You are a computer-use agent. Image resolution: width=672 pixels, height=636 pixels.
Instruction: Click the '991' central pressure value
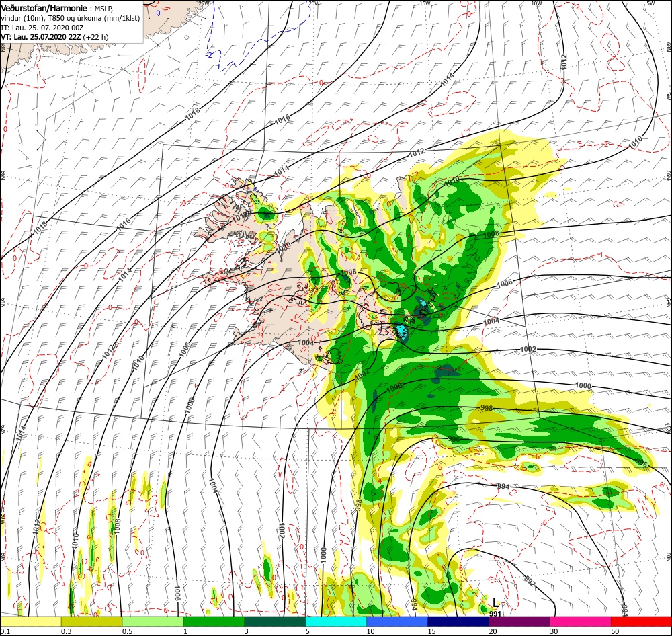495,614
